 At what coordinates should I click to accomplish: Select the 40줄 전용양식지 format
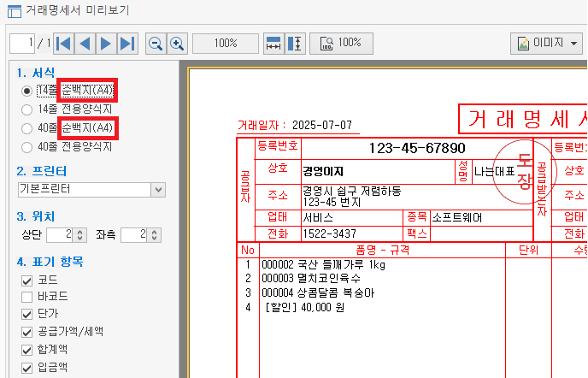27,147
